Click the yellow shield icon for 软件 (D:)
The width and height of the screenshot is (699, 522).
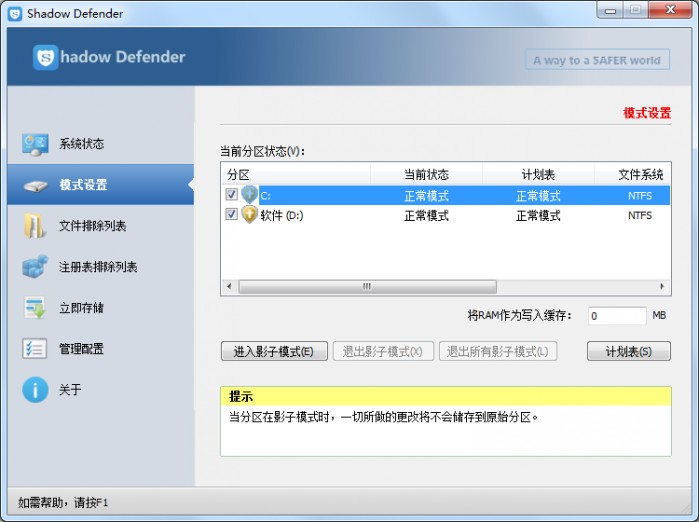click(x=250, y=215)
